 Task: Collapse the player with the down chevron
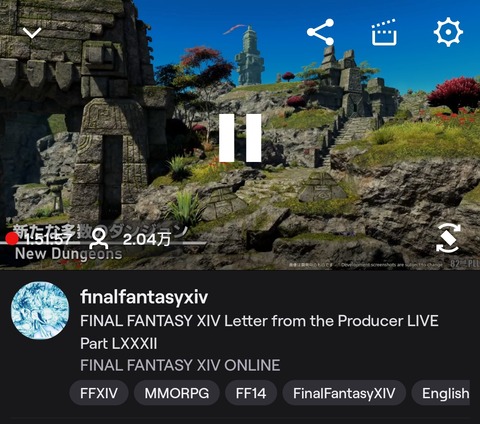point(32,33)
